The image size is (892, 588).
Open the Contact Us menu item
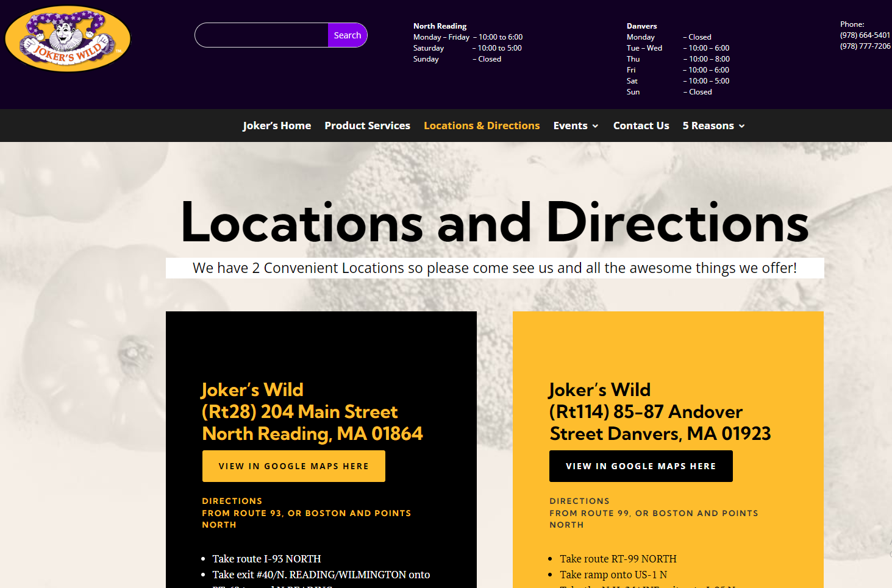(641, 126)
